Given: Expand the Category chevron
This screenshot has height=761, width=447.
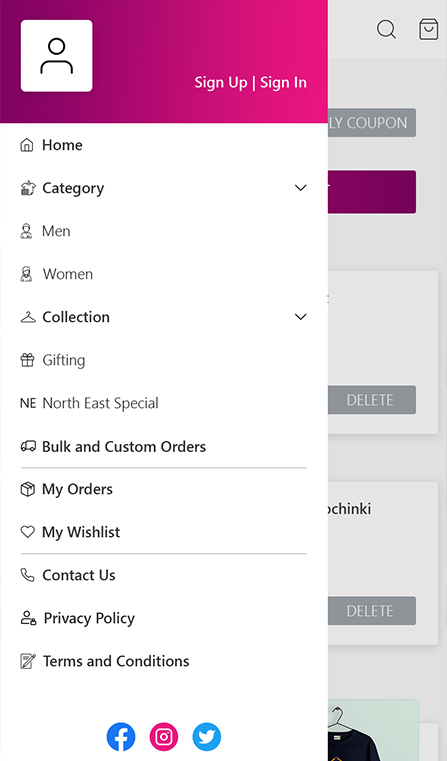Looking at the screenshot, I should (x=301, y=188).
